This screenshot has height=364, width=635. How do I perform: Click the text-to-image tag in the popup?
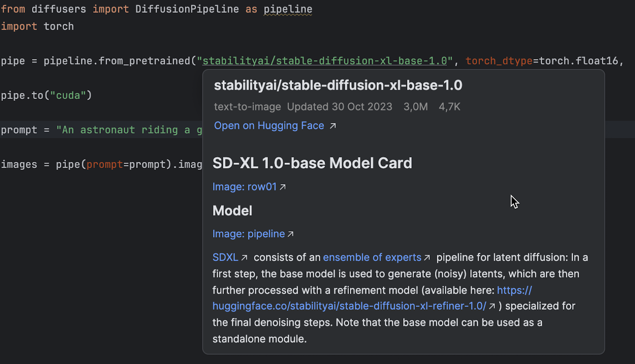(247, 107)
